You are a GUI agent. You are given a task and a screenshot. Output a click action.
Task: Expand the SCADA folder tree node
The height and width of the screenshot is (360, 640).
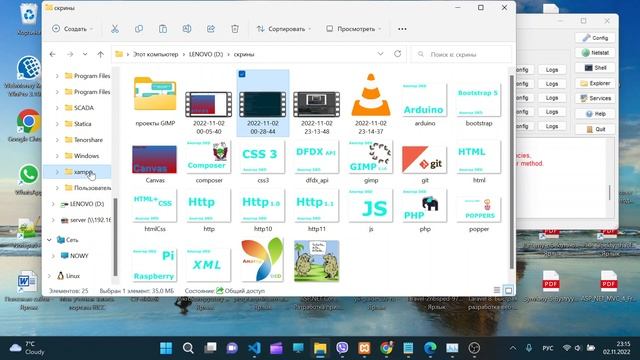(x=57, y=108)
